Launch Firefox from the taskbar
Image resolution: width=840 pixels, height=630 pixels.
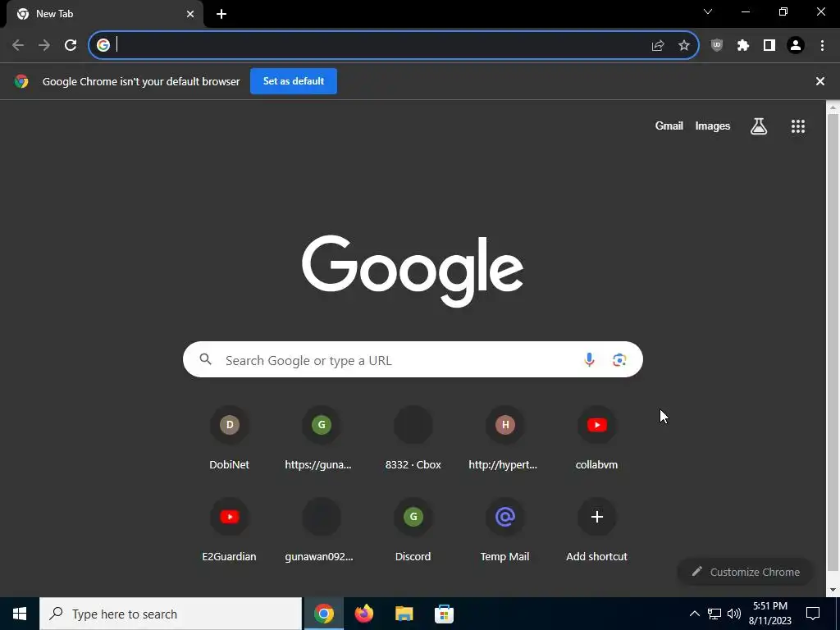coord(364,614)
